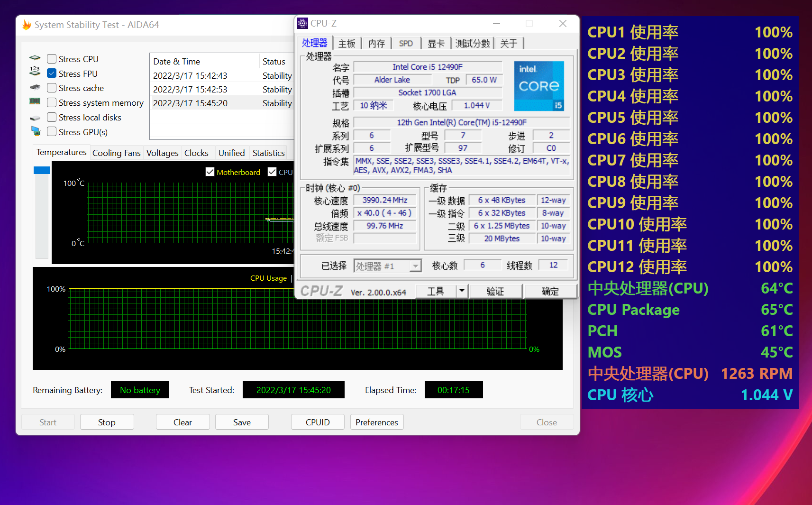This screenshot has width=812, height=505.
Task: Click the 验证 button in CPU-Z
Action: 495,291
